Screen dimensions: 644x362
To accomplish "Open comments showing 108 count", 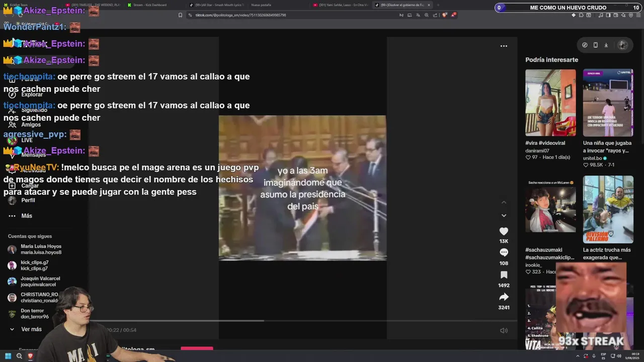I will pyautogui.click(x=504, y=252).
